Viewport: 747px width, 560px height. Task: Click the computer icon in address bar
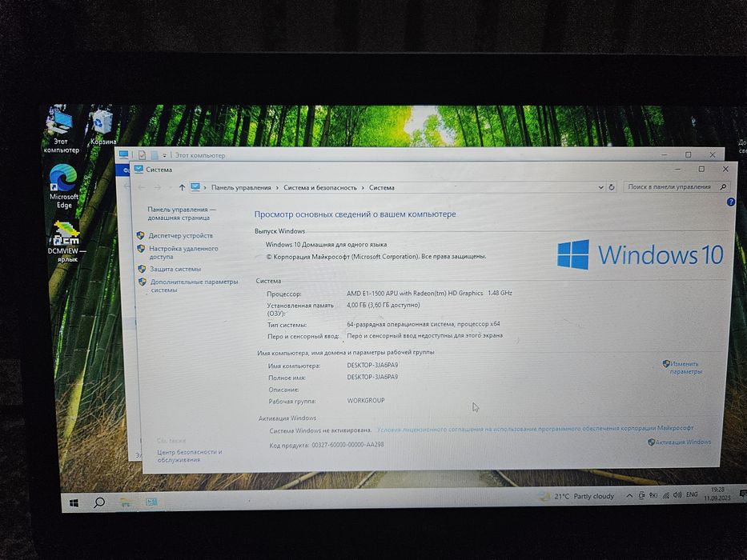pos(195,187)
